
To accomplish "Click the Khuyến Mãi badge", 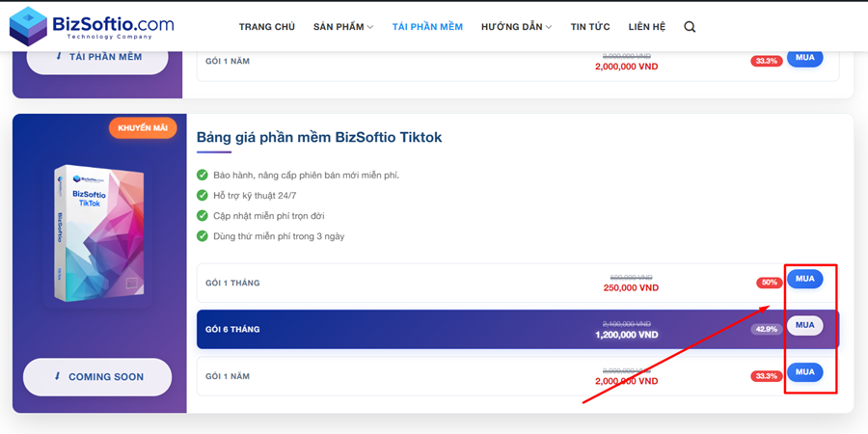I will click(x=143, y=128).
